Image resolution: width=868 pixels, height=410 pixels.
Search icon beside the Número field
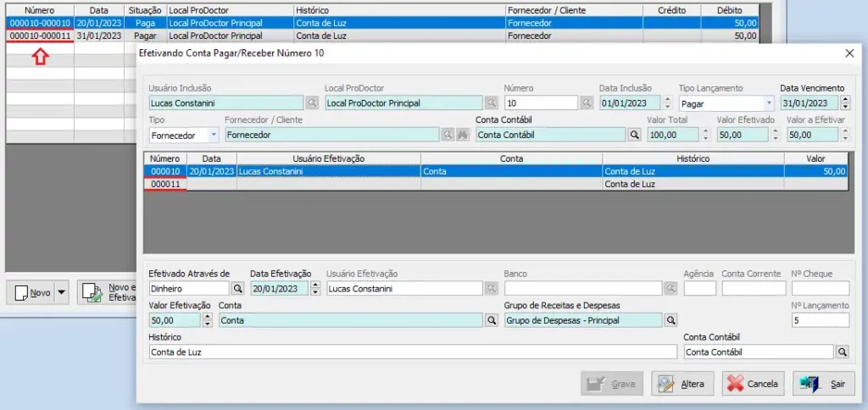coord(587,102)
